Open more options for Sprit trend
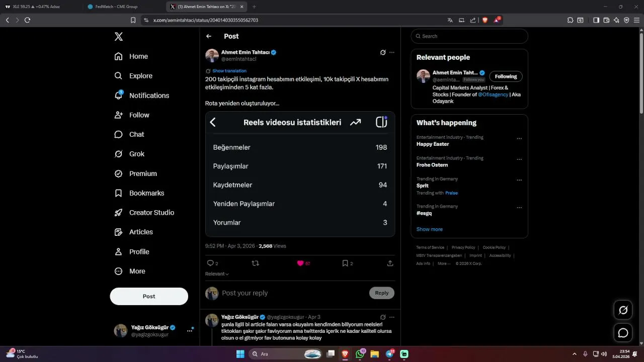The width and height of the screenshot is (644, 362). 519,180
